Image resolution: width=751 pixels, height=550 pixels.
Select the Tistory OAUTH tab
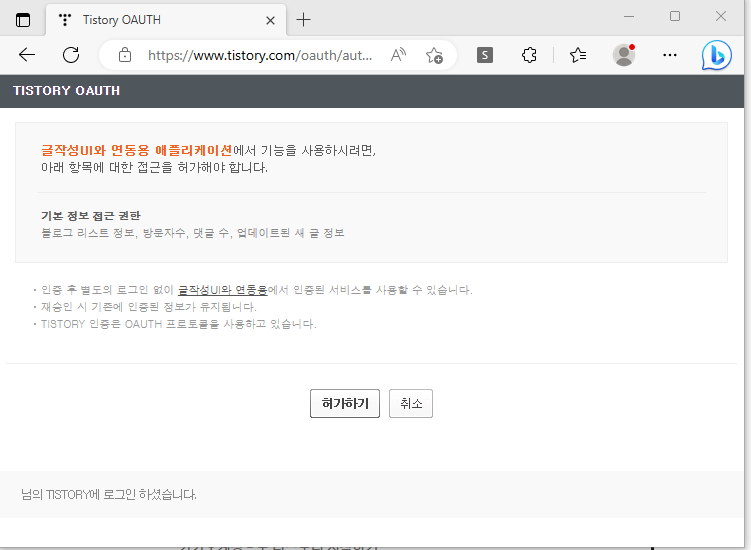(166, 20)
